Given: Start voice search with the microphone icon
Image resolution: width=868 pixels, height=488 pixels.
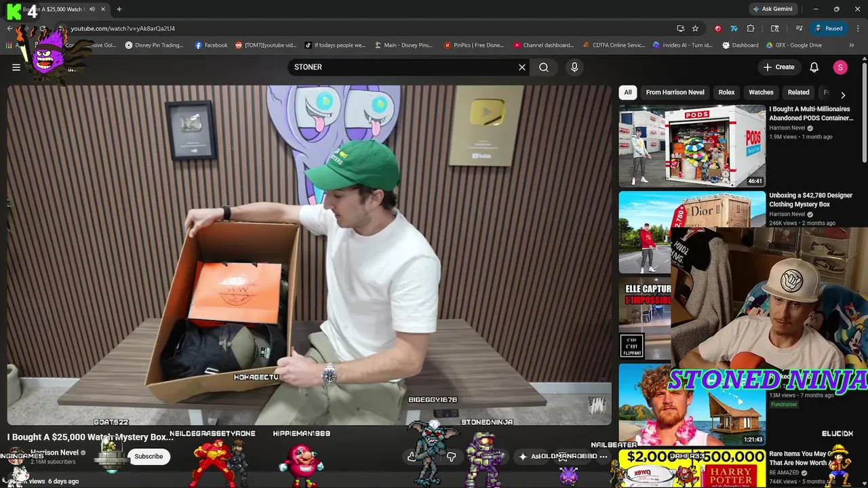Looking at the screenshot, I should point(574,67).
